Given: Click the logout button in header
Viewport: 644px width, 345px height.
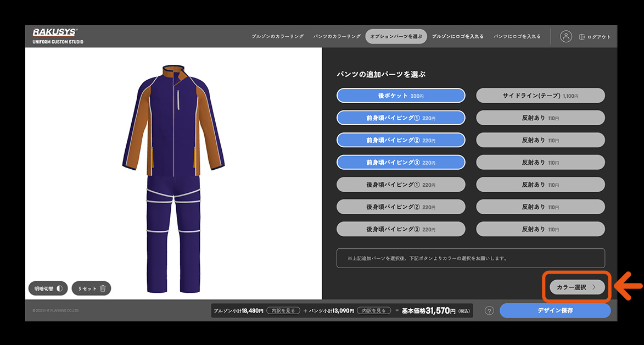Looking at the screenshot, I should point(595,37).
